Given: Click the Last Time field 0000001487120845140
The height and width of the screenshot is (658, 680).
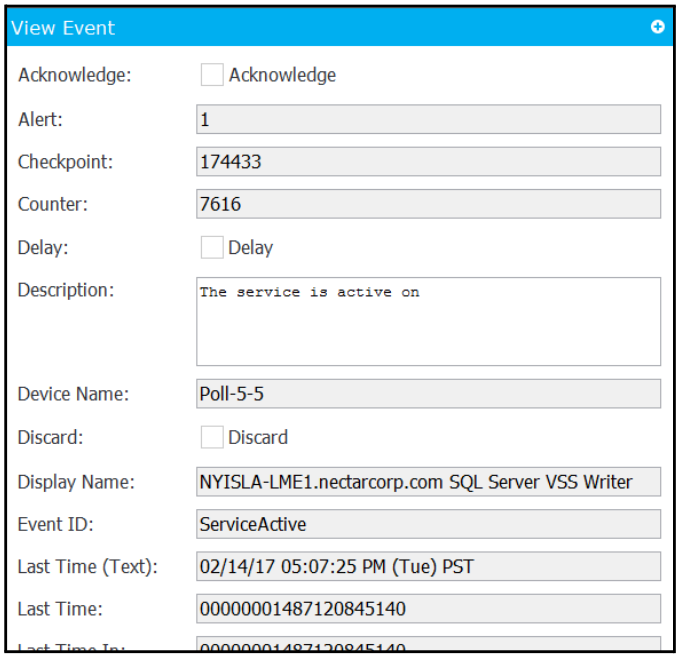Looking at the screenshot, I should pyautogui.click(x=428, y=609).
